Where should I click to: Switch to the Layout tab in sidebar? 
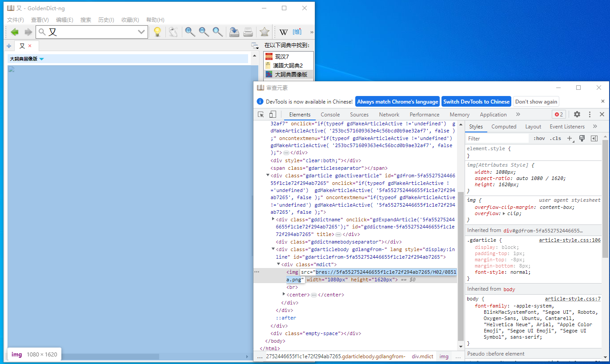[x=533, y=127]
